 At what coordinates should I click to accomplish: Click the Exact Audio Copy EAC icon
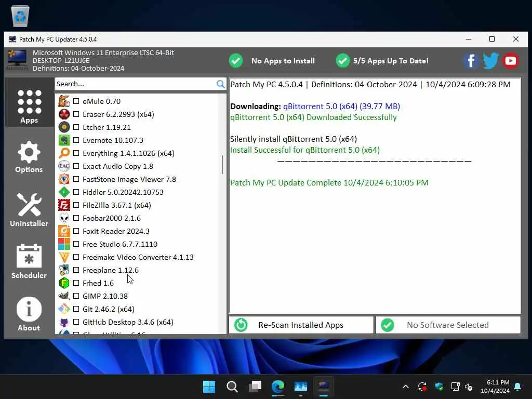pyautogui.click(x=64, y=166)
